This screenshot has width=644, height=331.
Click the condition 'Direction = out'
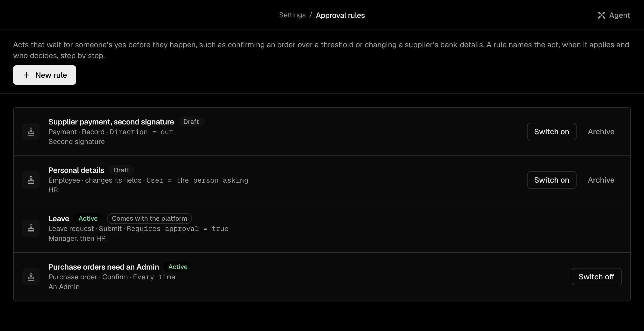(141, 132)
